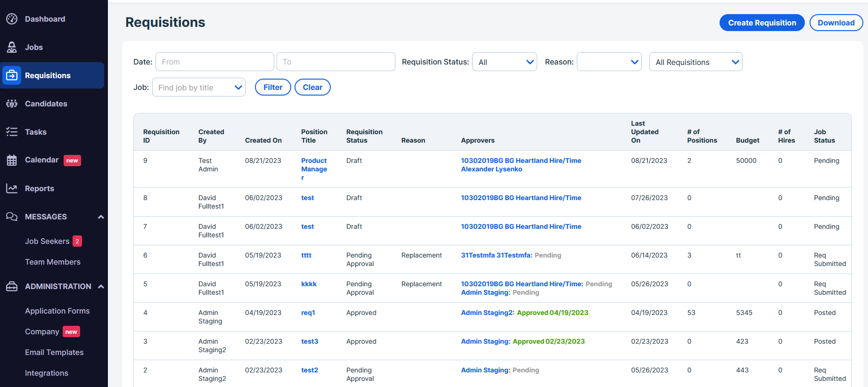Open Application Forms page
The image size is (868, 387).
[x=57, y=311]
